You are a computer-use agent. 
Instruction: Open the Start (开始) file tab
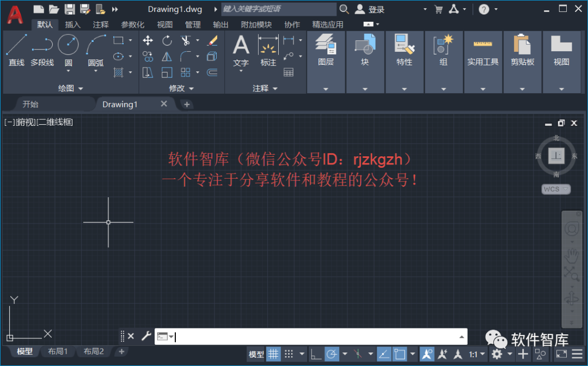30,104
